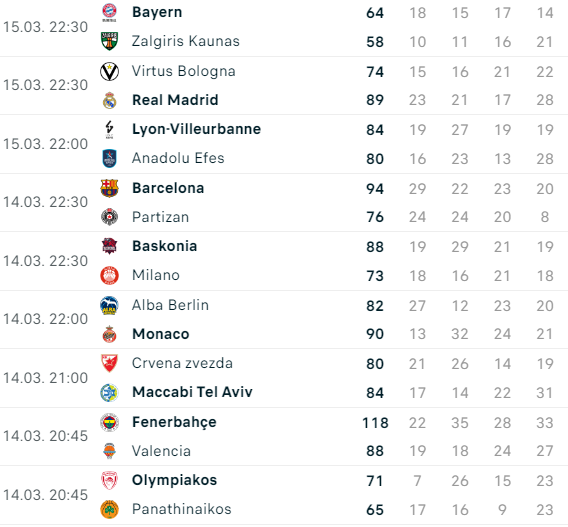The image size is (568, 527).
Task: Click the 14.03. 22:30 Baskonia match time
Action: tap(46, 261)
